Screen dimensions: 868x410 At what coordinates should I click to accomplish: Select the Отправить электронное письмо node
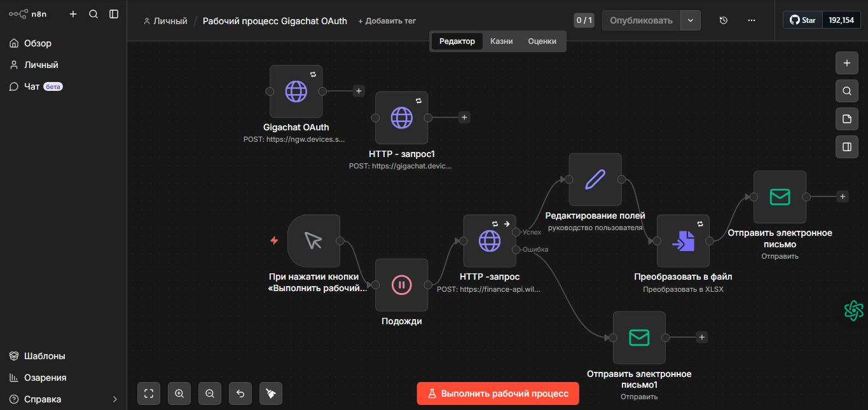[x=780, y=197]
